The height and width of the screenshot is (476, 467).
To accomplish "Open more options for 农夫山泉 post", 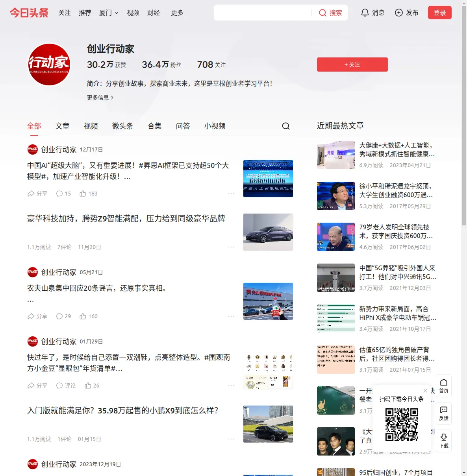I will [231, 316].
